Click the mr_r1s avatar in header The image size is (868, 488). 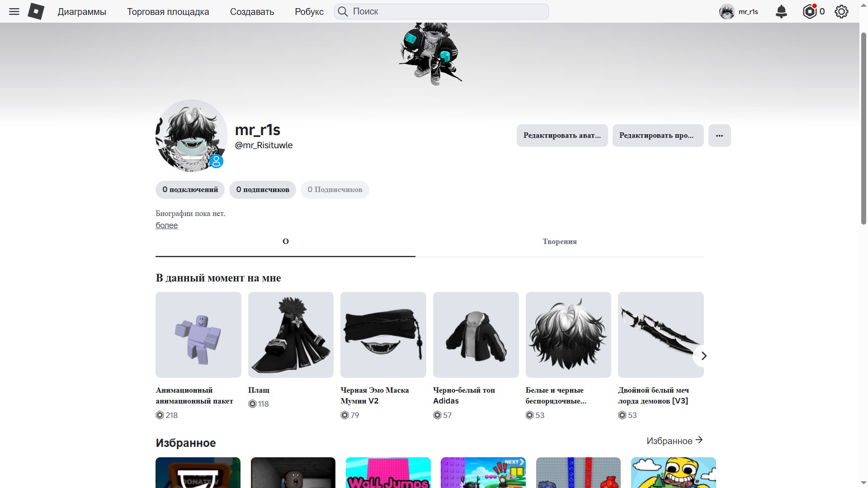click(726, 11)
